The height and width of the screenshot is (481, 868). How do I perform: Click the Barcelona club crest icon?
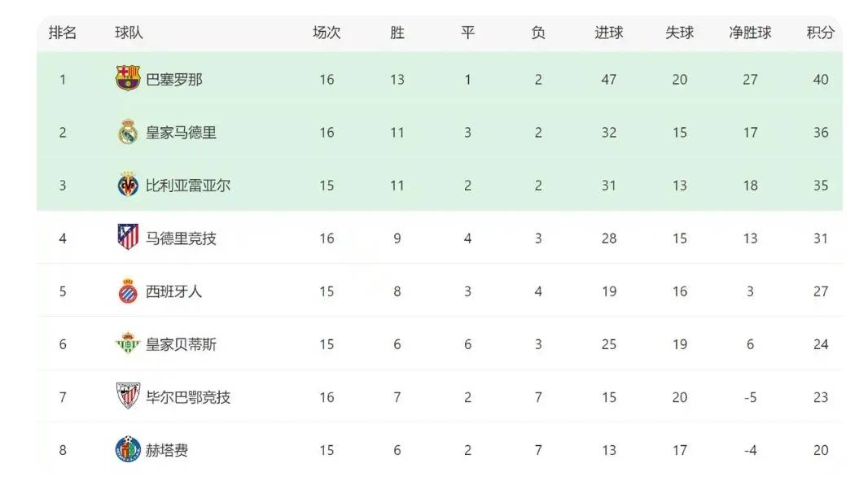pos(128,79)
